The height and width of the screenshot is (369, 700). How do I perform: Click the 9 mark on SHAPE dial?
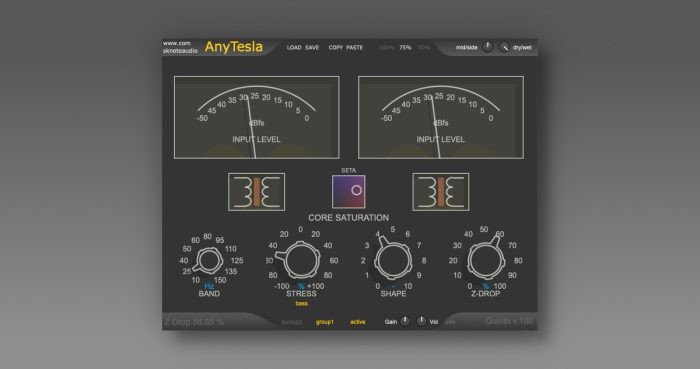pos(419,275)
